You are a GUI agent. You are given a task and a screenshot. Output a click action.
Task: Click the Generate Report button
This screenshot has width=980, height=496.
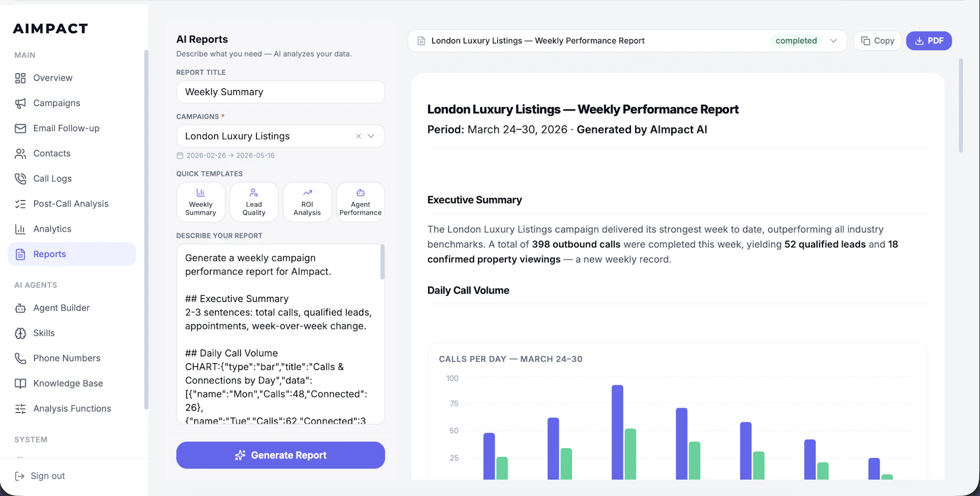point(281,456)
